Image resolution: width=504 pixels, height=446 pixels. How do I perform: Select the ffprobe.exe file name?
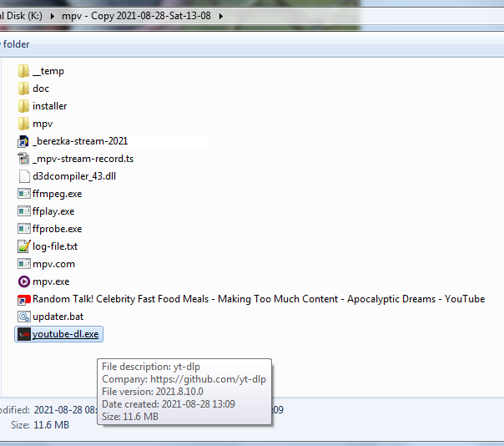click(x=58, y=229)
